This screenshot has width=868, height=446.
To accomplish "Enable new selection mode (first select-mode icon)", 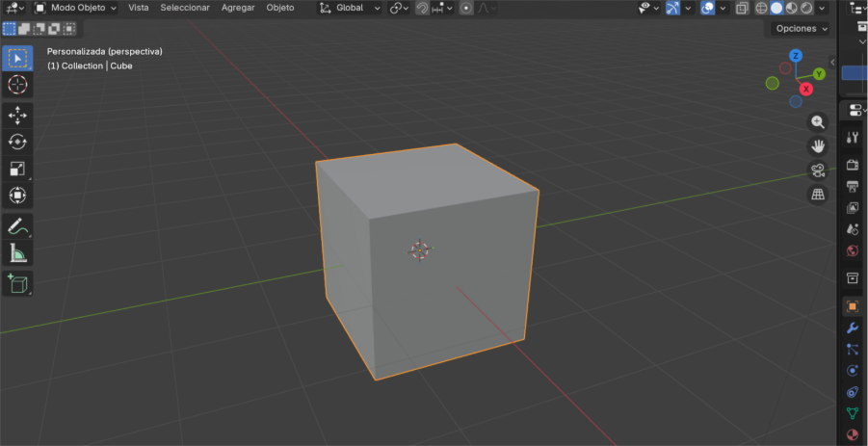I will click(10, 28).
